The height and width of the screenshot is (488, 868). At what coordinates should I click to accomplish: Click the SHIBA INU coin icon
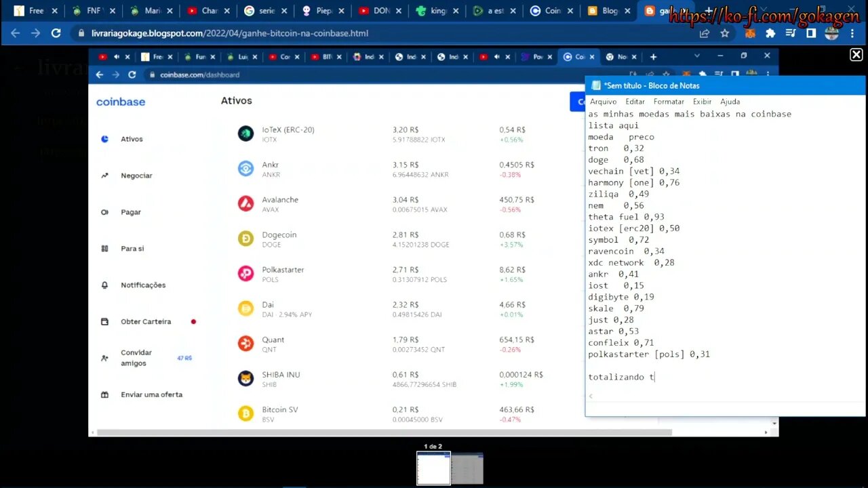coord(245,378)
